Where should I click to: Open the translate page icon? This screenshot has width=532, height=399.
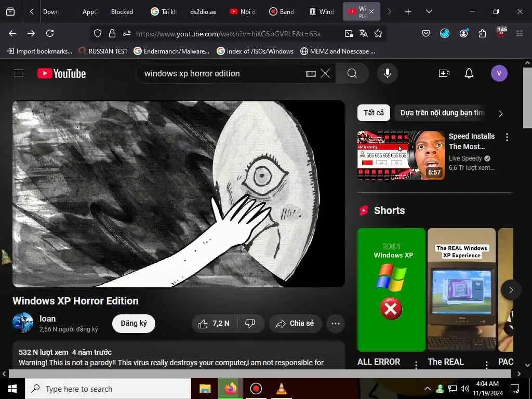(363, 33)
